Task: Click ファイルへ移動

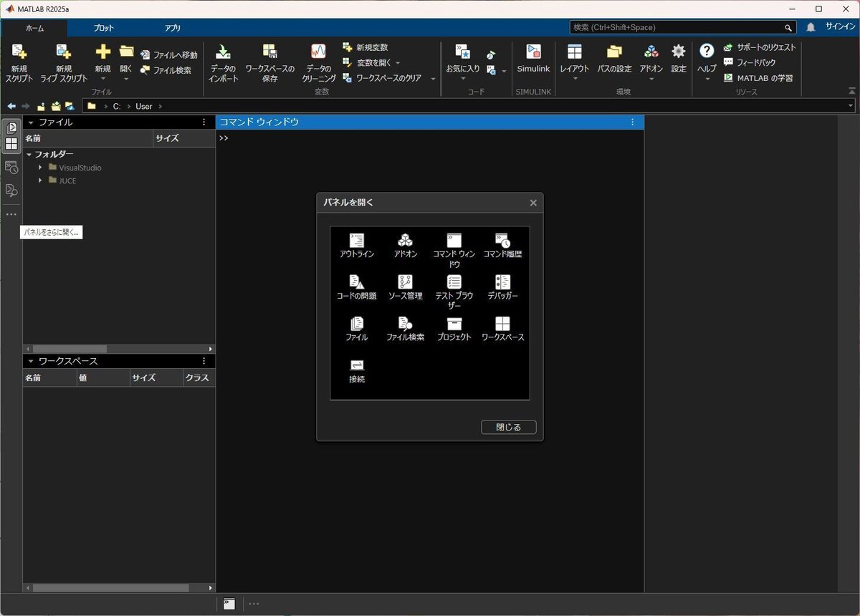Action: point(168,55)
